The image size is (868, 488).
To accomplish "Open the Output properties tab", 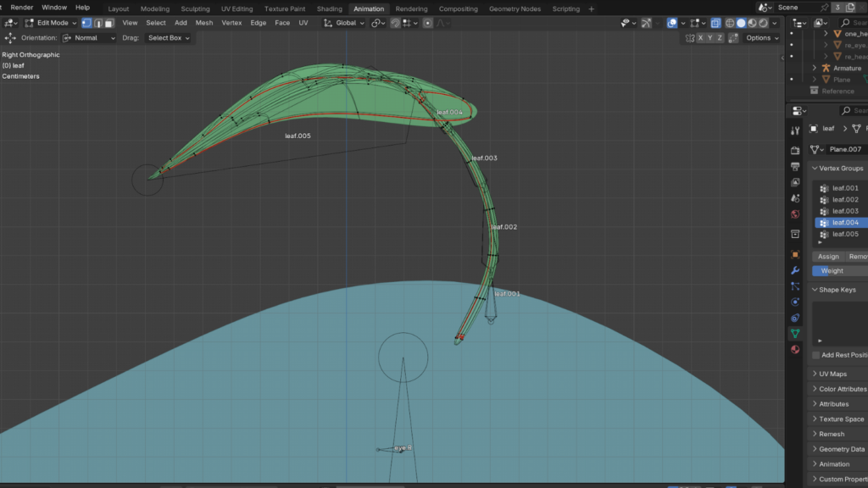I will (795, 167).
